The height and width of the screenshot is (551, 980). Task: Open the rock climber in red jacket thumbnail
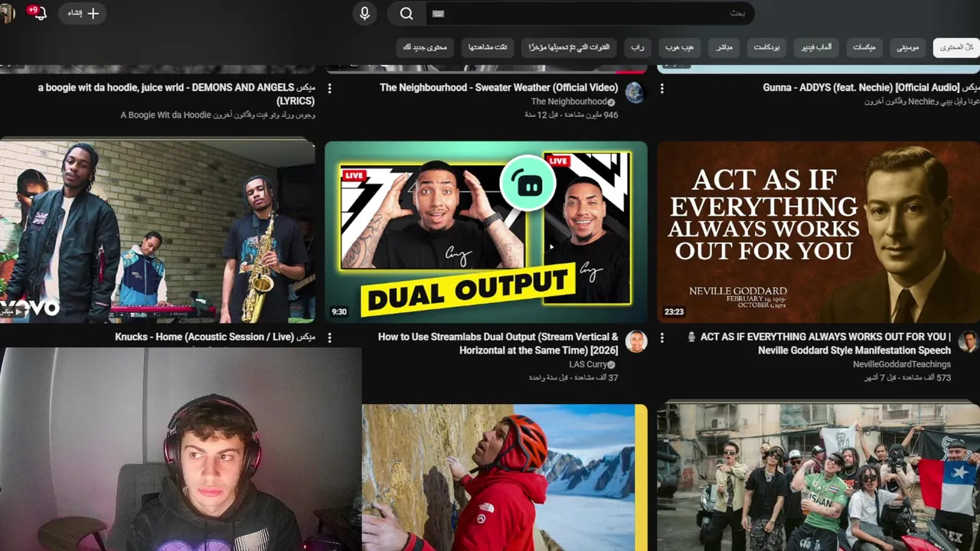505,478
